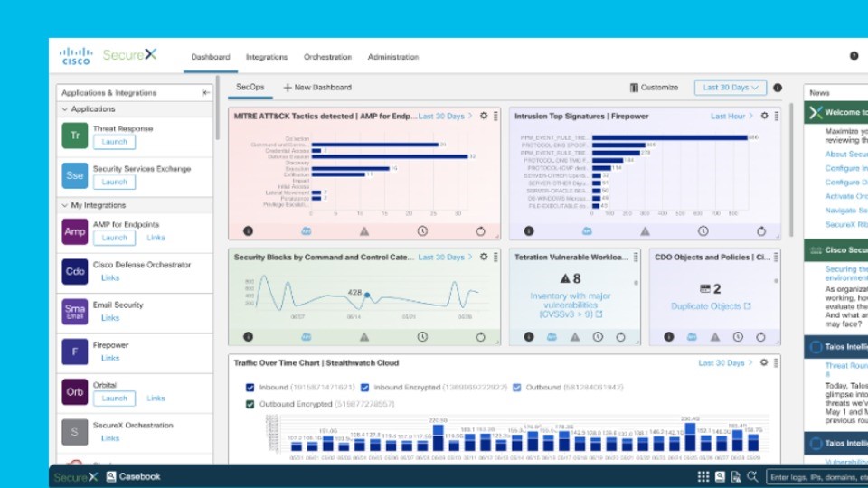Toggle the Outbound checkbox

[517, 388]
